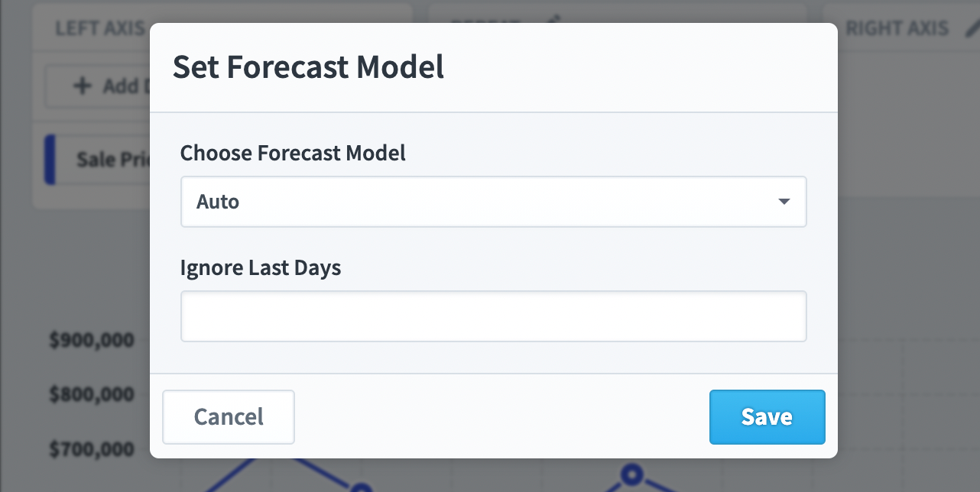The height and width of the screenshot is (492, 980).
Task: Focus the Ignore Last Days input field
Action: click(493, 316)
